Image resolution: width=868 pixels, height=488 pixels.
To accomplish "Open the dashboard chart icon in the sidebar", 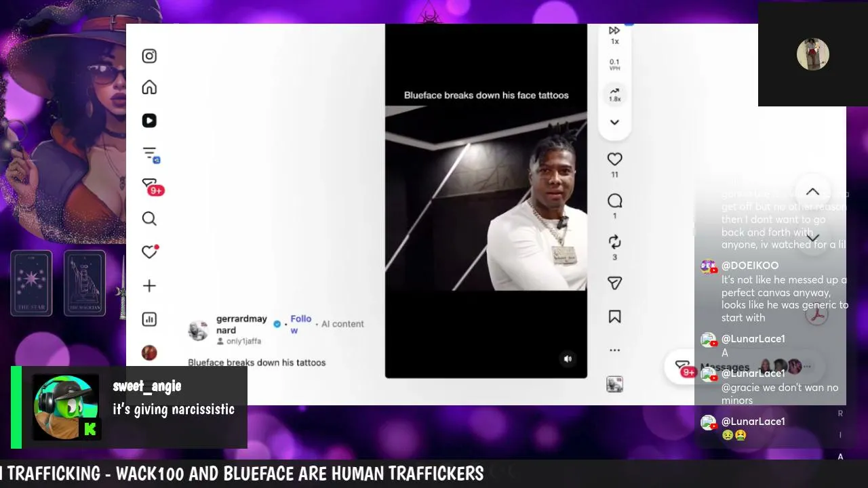I will point(149,319).
